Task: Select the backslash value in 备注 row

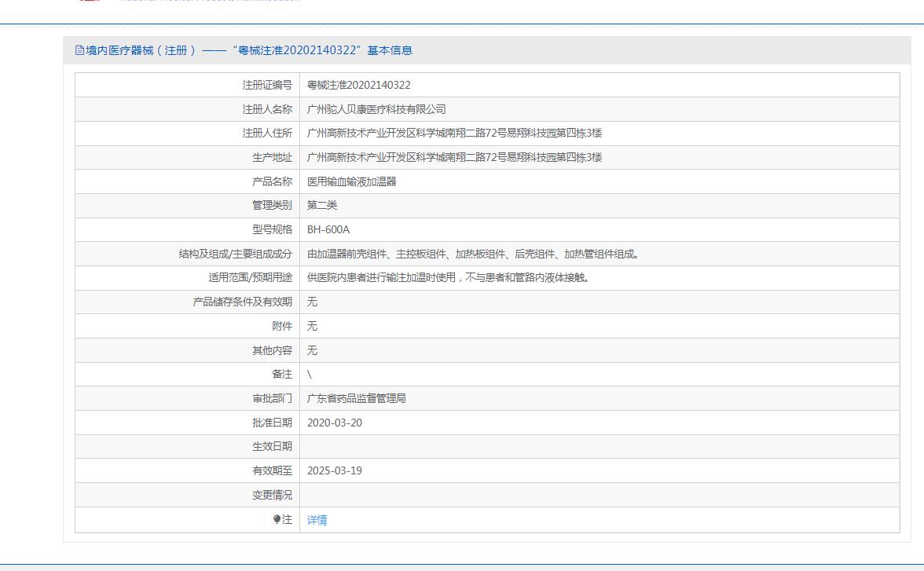Action: [310, 374]
